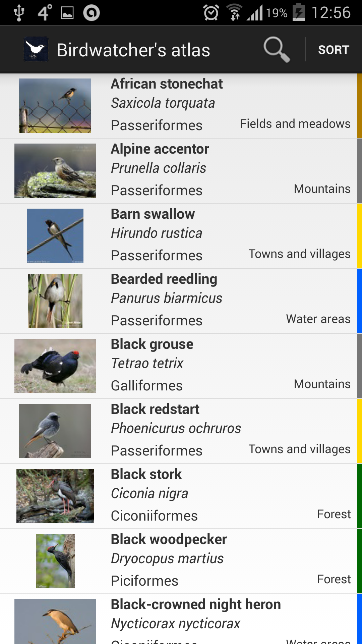This screenshot has width=362, height=644.
Task: Tap the battery charging status icon
Action: click(298, 13)
